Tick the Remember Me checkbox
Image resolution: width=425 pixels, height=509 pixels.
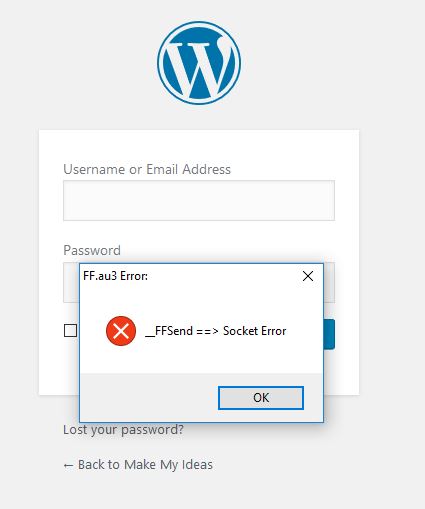(70, 331)
